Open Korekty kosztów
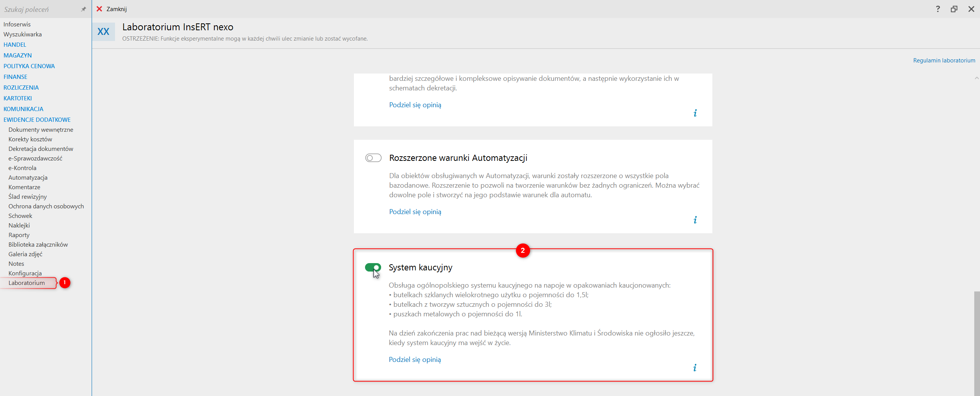The height and width of the screenshot is (396, 980). coord(30,139)
